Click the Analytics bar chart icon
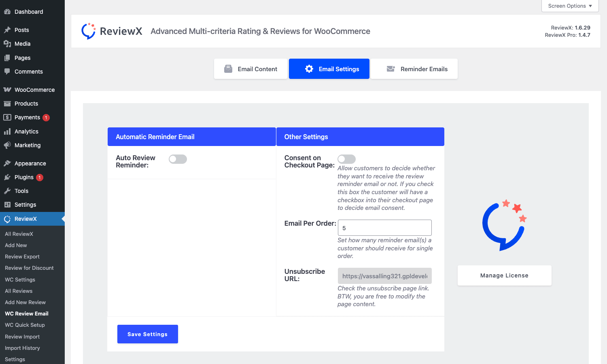 (x=7, y=131)
